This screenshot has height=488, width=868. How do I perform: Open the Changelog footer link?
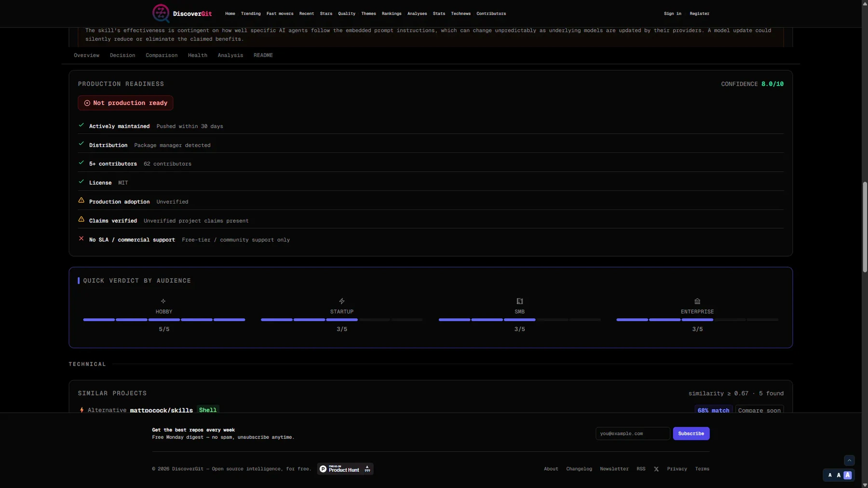(579, 469)
